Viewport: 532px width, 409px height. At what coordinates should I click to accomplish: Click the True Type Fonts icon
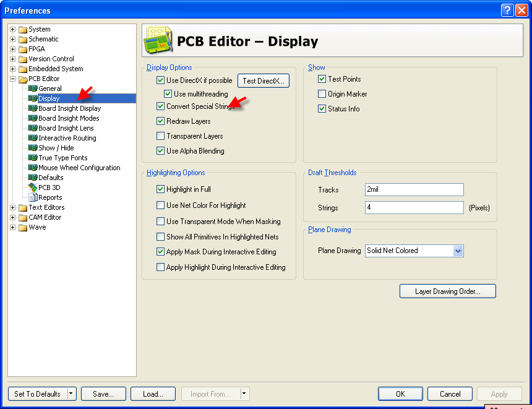33,158
